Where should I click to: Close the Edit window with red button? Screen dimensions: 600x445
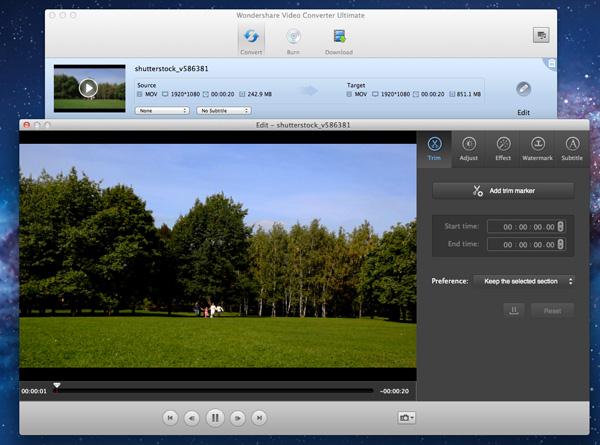tap(27, 125)
